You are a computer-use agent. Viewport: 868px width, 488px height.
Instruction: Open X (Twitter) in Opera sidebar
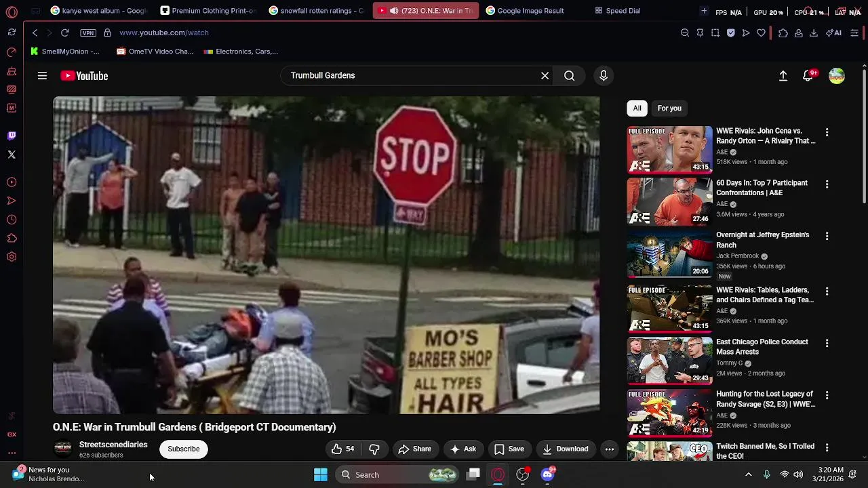12,155
